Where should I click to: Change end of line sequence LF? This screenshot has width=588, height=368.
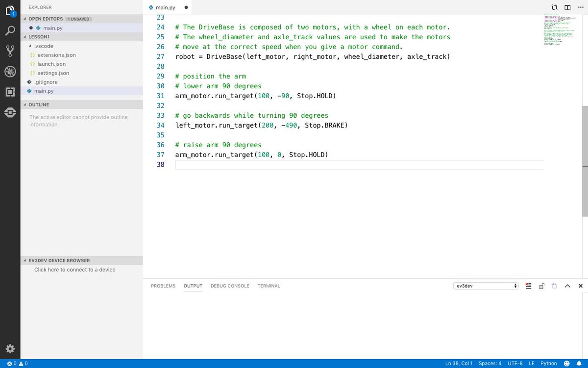coord(532,364)
